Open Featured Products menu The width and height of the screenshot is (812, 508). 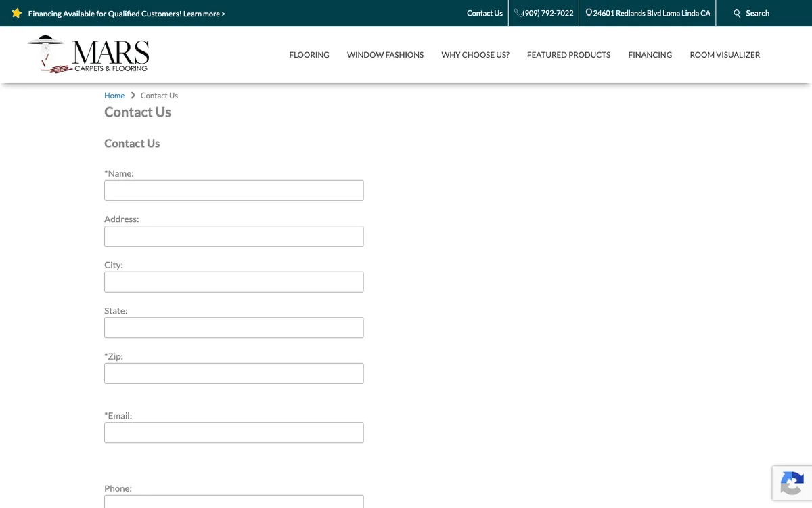(x=568, y=55)
